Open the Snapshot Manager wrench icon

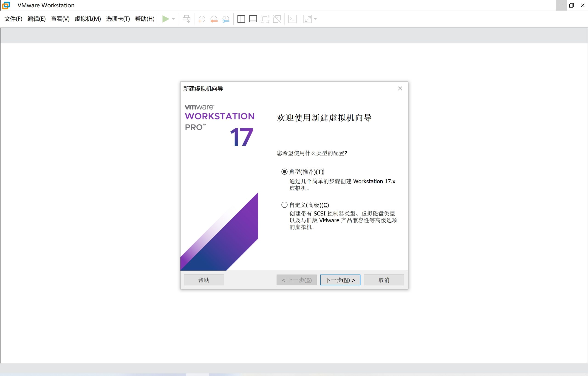226,19
